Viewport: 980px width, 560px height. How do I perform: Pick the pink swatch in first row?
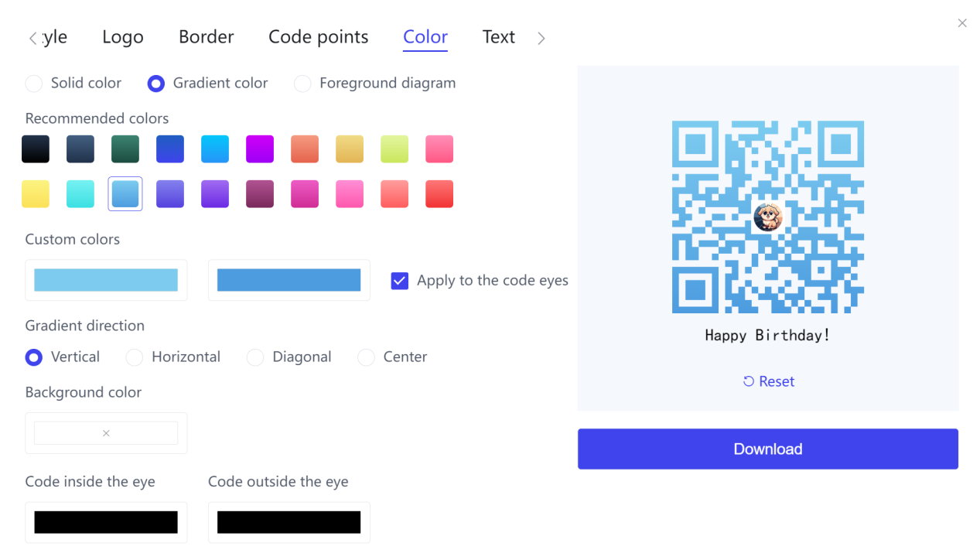point(439,149)
